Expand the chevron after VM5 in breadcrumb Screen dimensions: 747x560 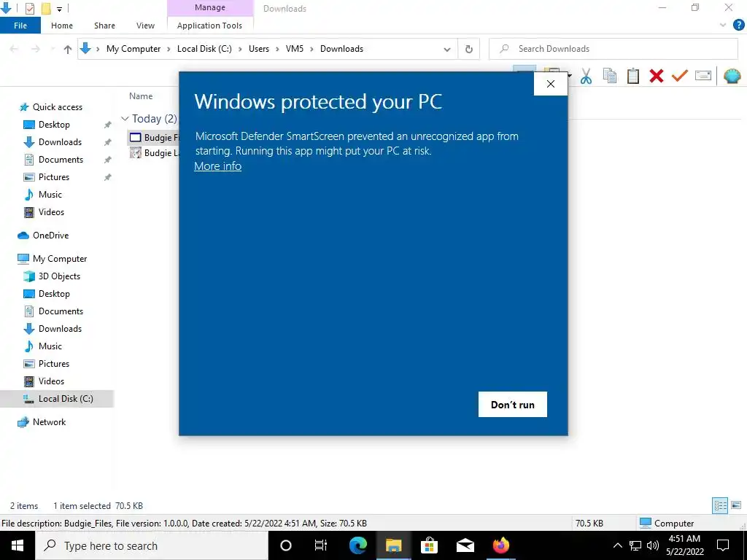[x=312, y=49]
